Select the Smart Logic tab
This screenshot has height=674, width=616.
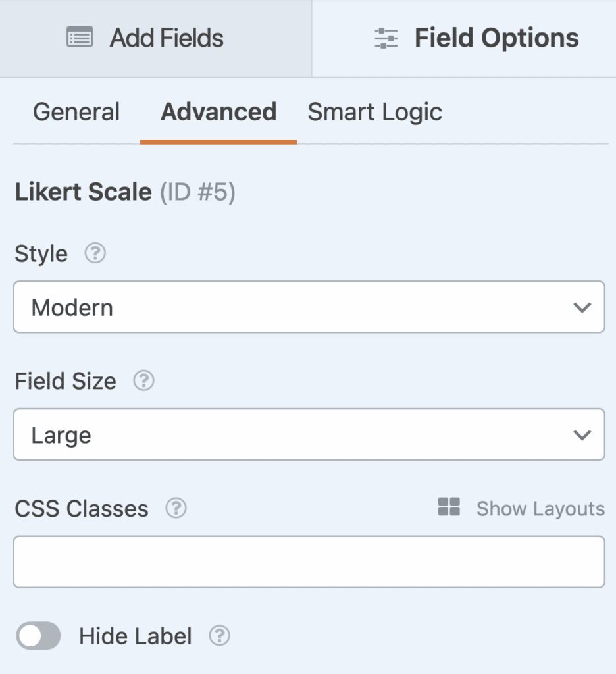coord(374,112)
